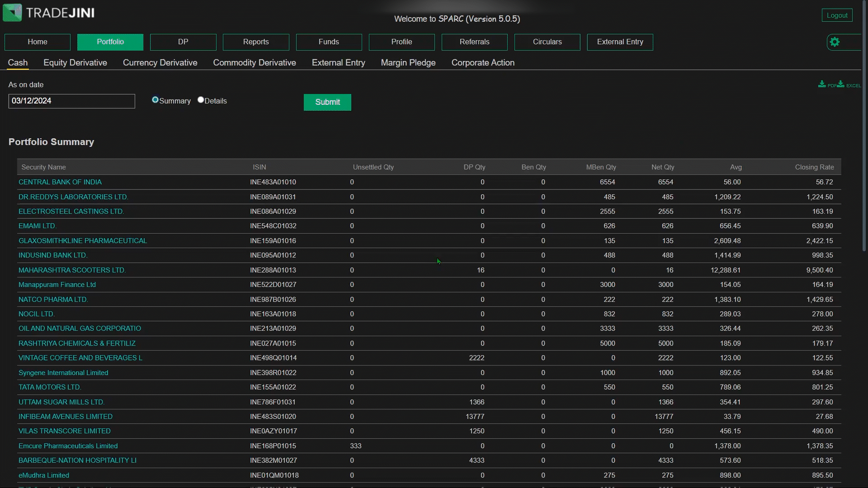This screenshot has width=868, height=488.
Task: Click the Closing Rate column header
Action: (814, 167)
